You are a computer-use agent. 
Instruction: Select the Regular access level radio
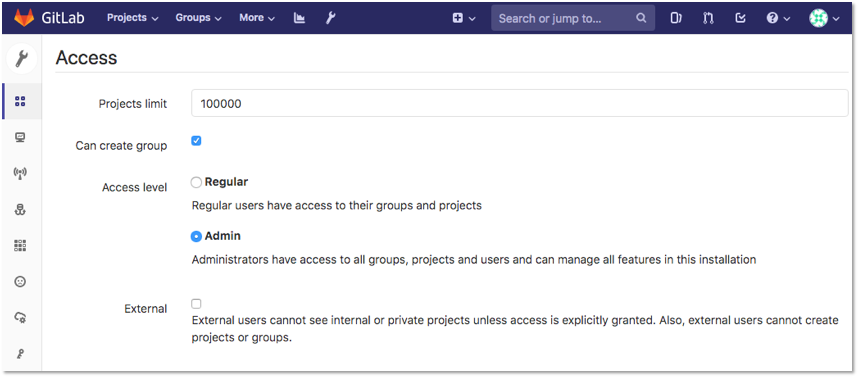pos(196,182)
